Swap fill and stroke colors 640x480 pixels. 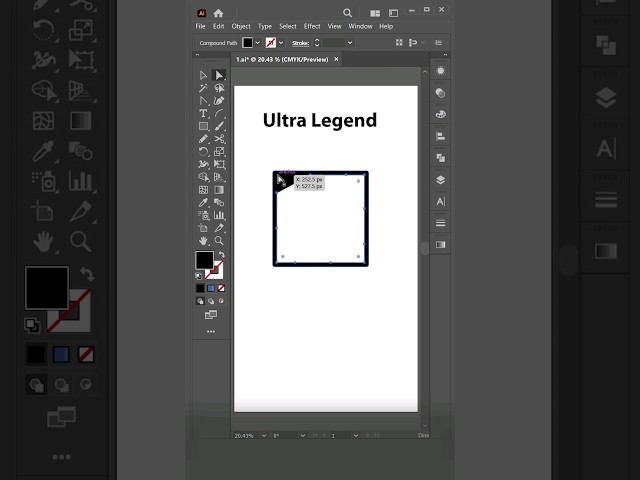click(x=221, y=254)
